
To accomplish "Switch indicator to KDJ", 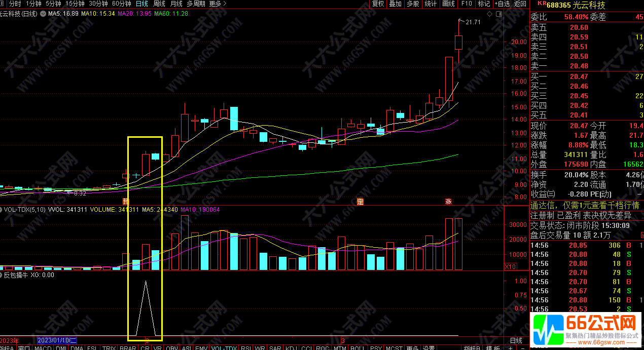I will pos(291,347).
